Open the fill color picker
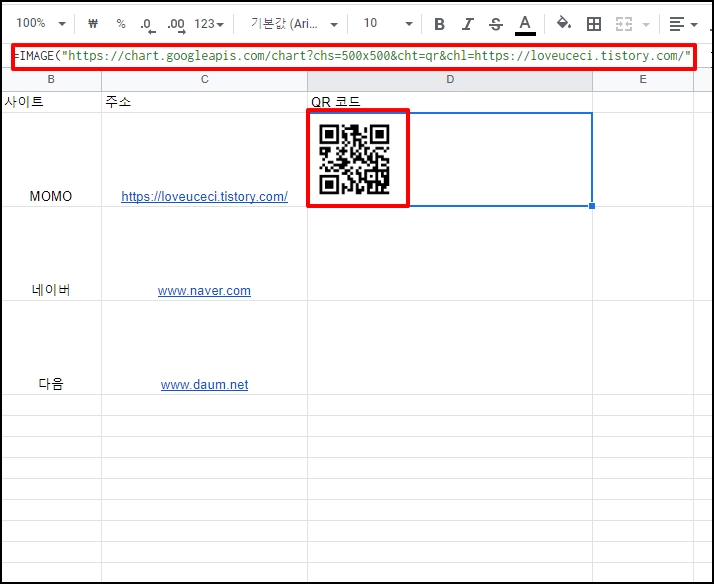Image resolution: width=714 pixels, height=584 pixels. (564, 23)
